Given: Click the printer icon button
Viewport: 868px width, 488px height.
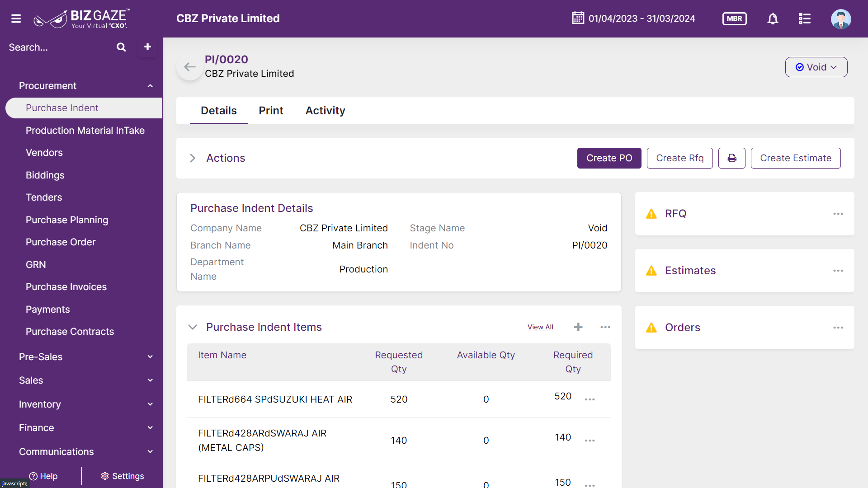Looking at the screenshot, I should (732, 158).
